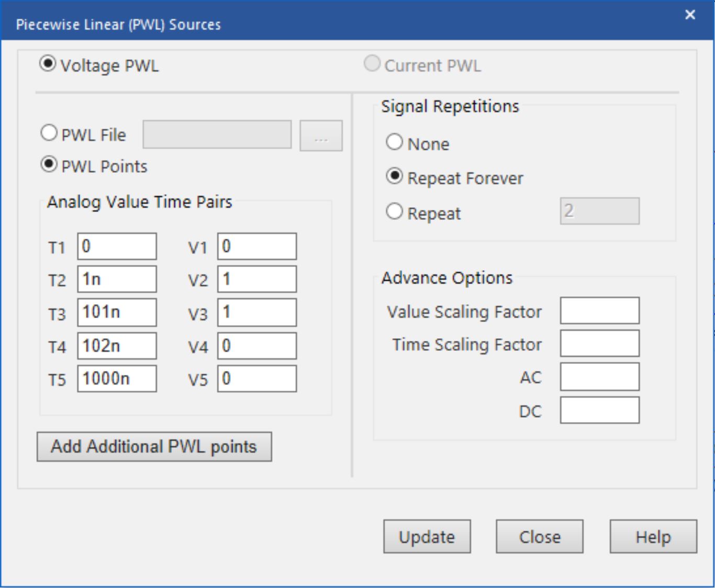Choose the Repeat count radio button
The height and width of the screenshot is (588, 715).
tap(394, 212)
